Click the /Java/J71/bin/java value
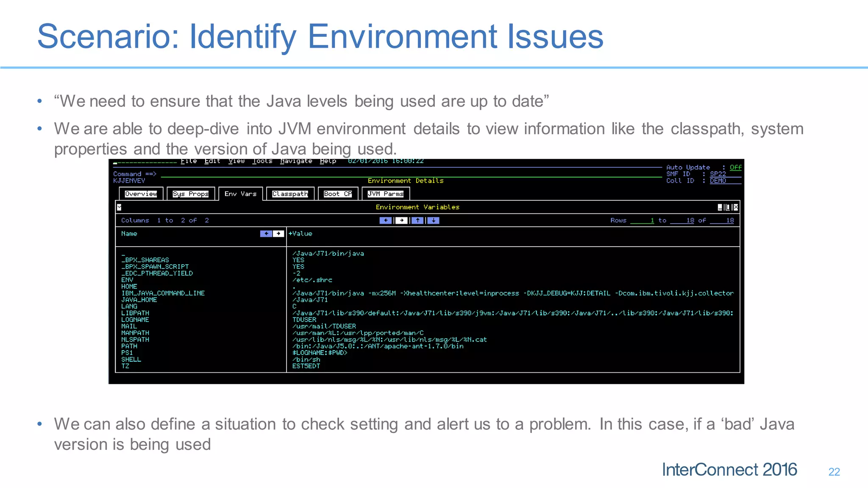Screen dimensions: 868x488 (328, 253)
